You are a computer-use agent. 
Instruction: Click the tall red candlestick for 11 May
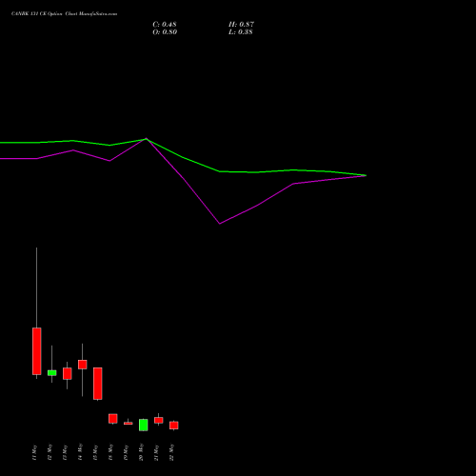37,351
